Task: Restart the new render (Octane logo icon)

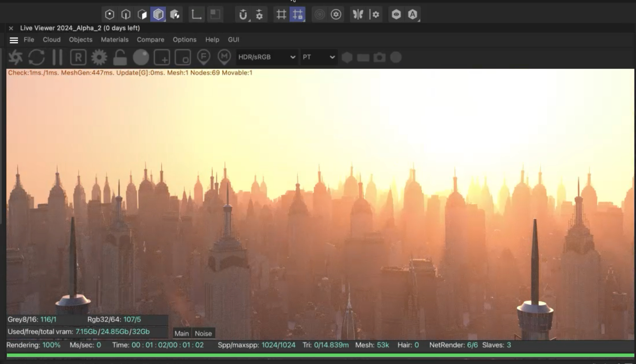Action: point(15,57)
